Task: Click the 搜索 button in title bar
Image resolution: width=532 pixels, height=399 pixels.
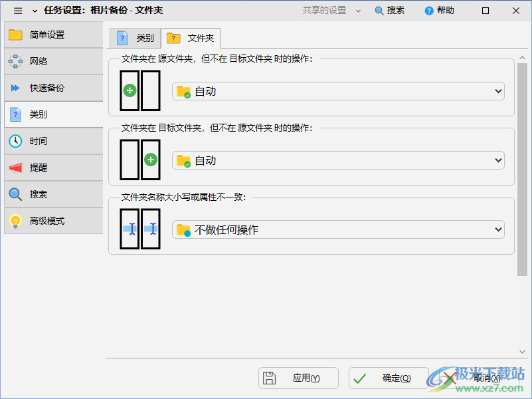Action: 389,11
